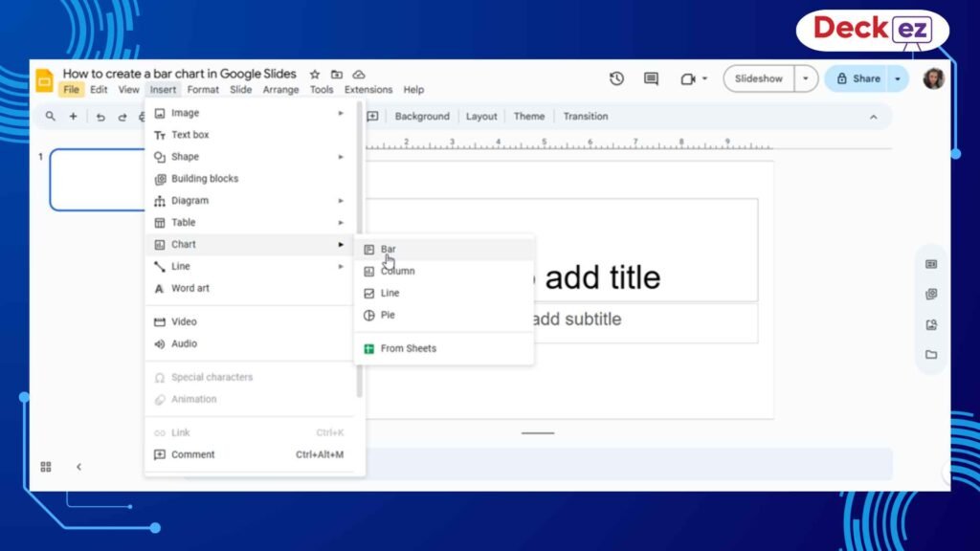Screen dimensions: 980x551
Task: Open the comments history icon
Action: pyautogui.click(x=650, y=78)
